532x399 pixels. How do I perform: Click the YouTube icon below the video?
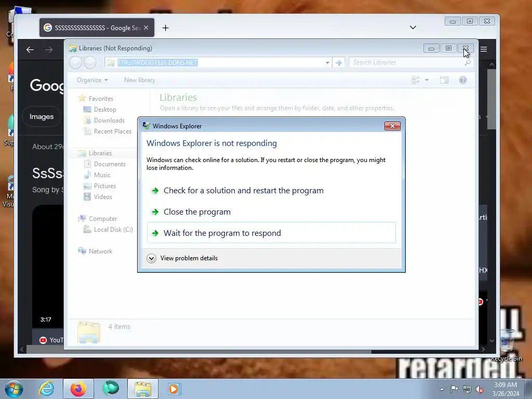coord(43,340)
